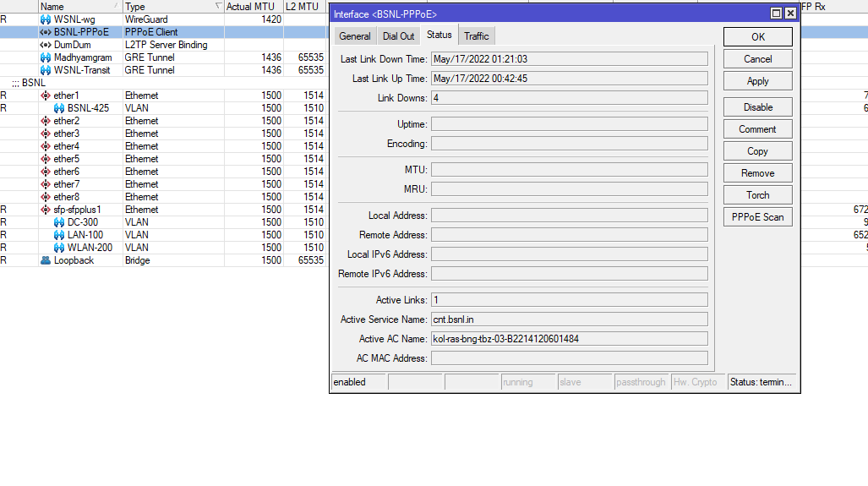Click the DumDum L2TP binding icon
The image size is (868, 486).
[x=46, y=45]
